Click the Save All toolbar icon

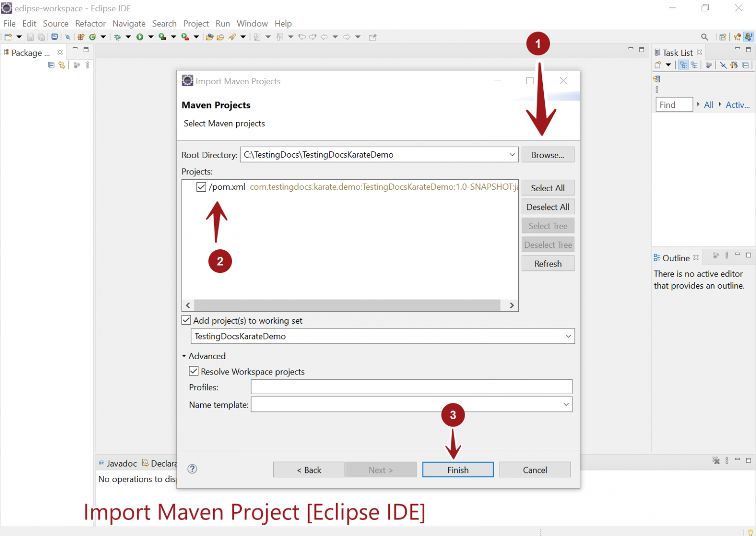tap(41, 36)
